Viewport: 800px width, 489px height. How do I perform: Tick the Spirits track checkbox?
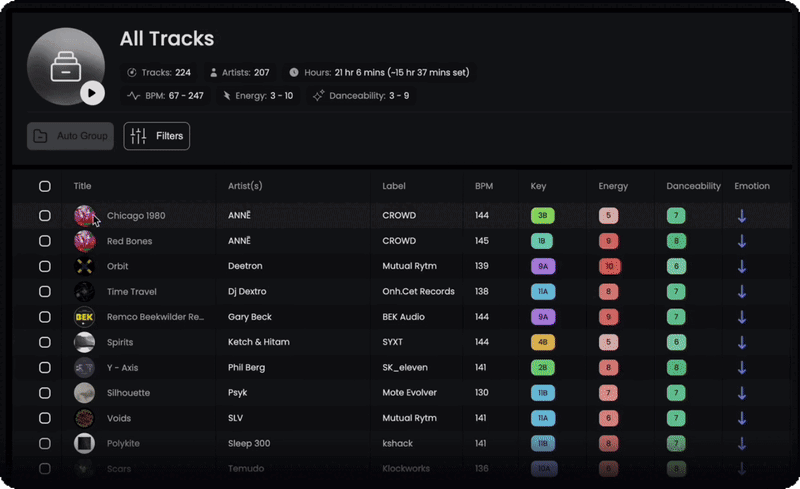(x=45, y=342)
